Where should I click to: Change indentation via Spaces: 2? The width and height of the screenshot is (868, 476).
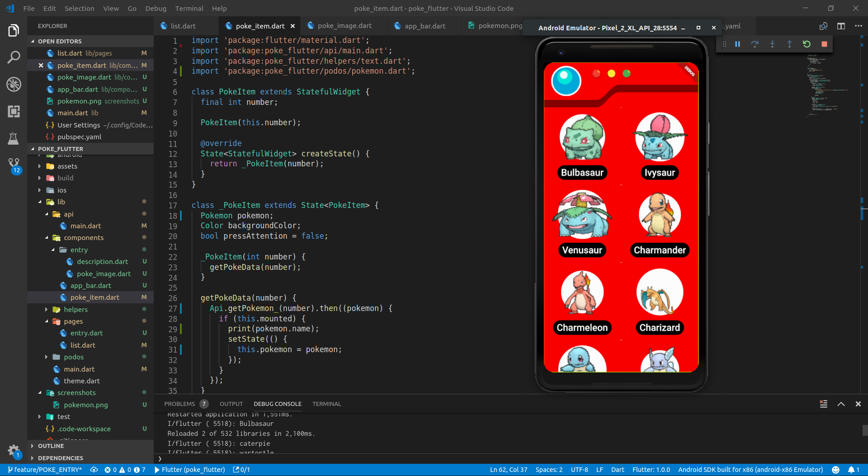pyautogui.click(x=549, y=470)
